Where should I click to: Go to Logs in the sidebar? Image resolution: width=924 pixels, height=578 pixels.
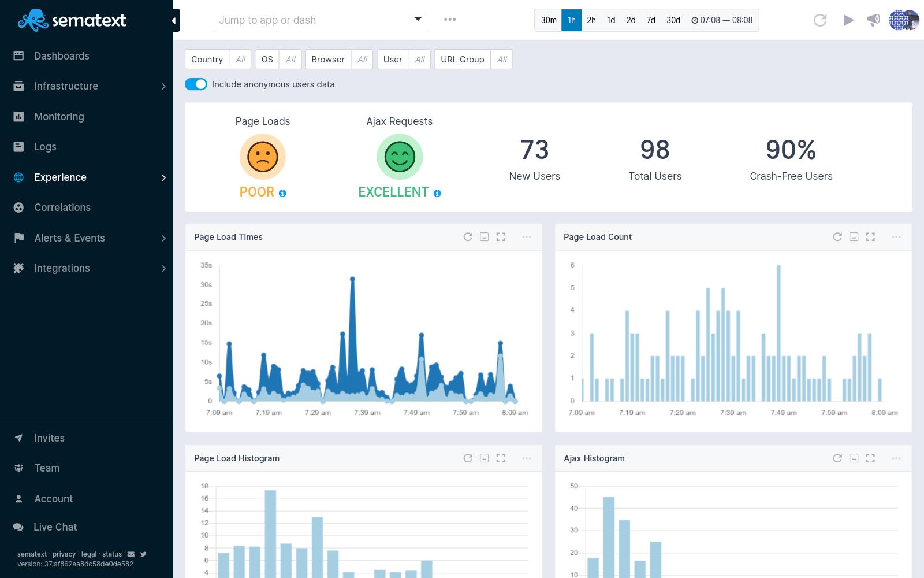[45, 147]
